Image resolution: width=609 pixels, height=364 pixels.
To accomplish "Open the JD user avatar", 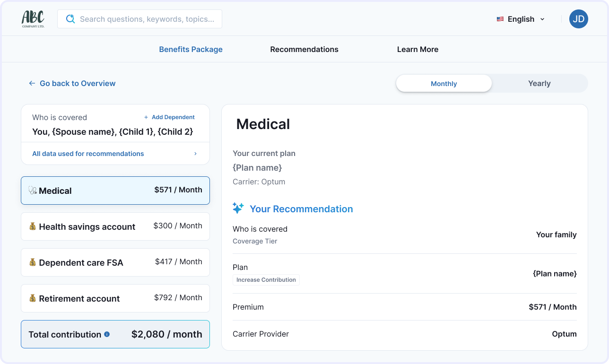I will coord(578,19).
